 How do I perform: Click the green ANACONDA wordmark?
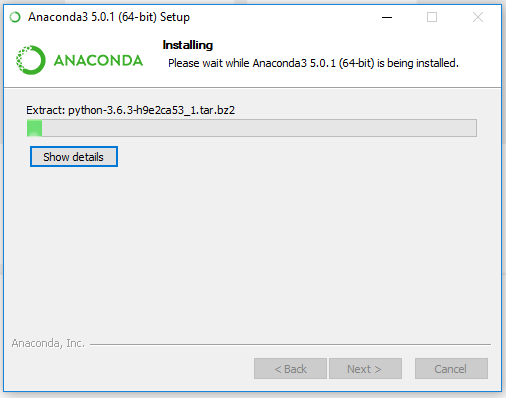(98, 61)
